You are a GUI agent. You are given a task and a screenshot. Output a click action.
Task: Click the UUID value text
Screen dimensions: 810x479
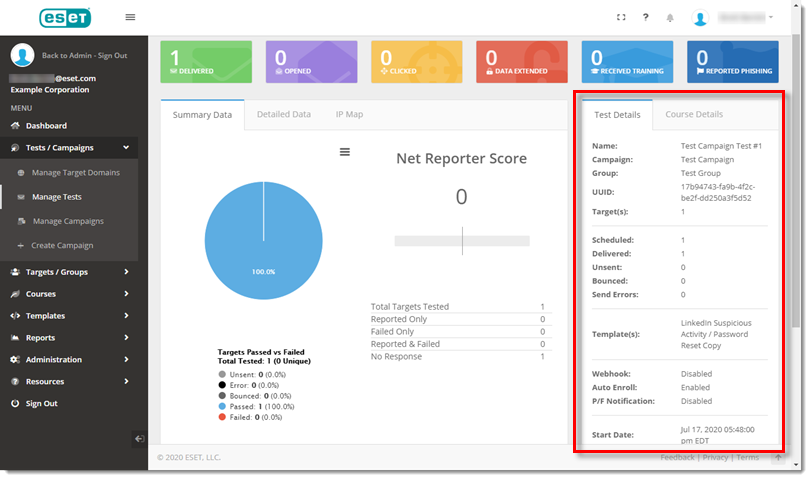(x=718, y=192)
